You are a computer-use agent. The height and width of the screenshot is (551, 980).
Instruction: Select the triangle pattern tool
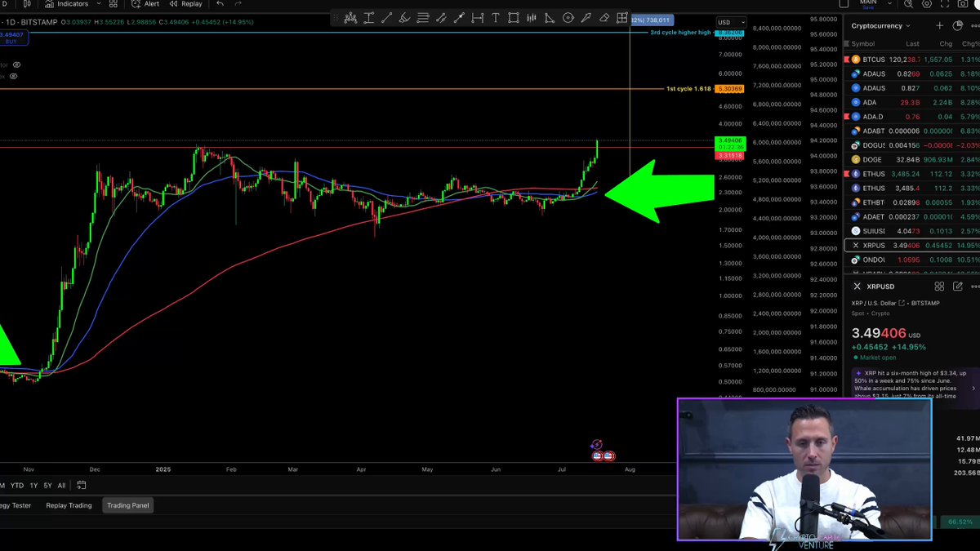pyautogui.click(x=550, y=18)
